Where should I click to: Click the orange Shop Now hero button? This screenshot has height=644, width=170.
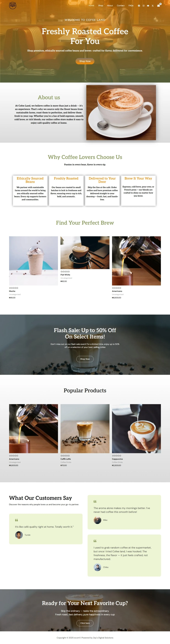[x=85, y=61]
